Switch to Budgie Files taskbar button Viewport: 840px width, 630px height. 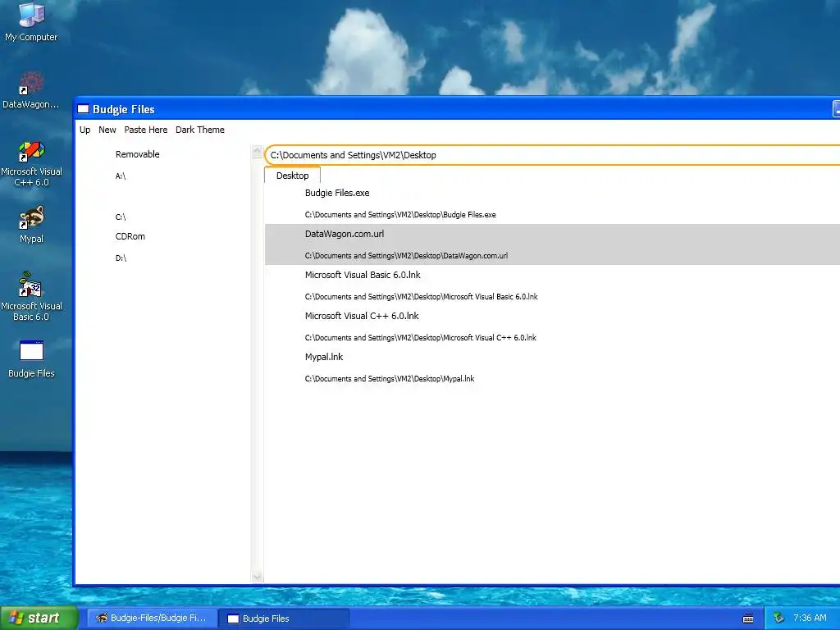[284, 619]
